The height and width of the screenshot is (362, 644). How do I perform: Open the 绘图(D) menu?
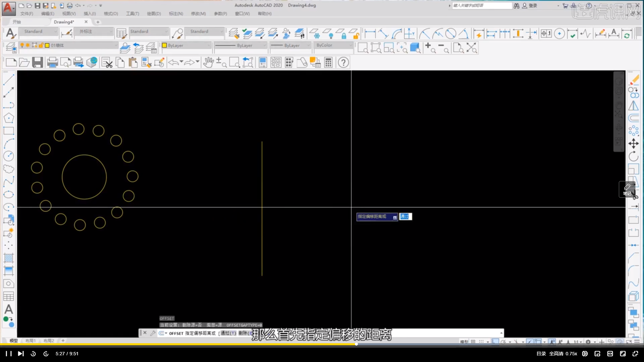[154, 14]
